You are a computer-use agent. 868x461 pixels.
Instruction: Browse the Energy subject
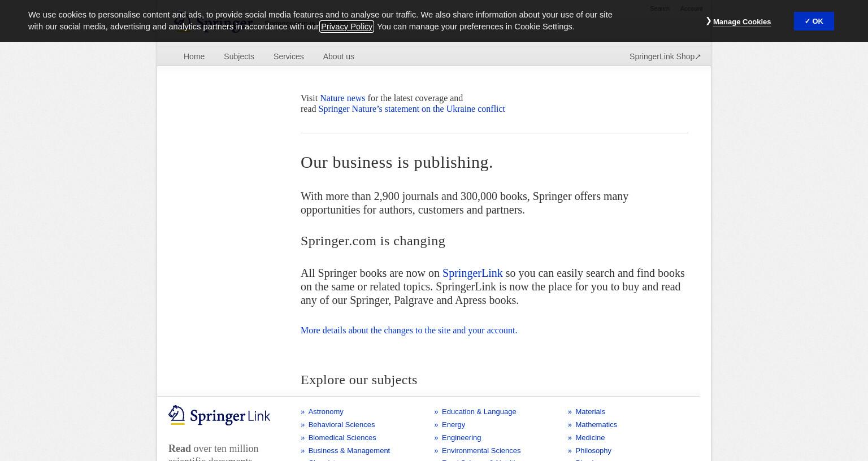(453, 424)
